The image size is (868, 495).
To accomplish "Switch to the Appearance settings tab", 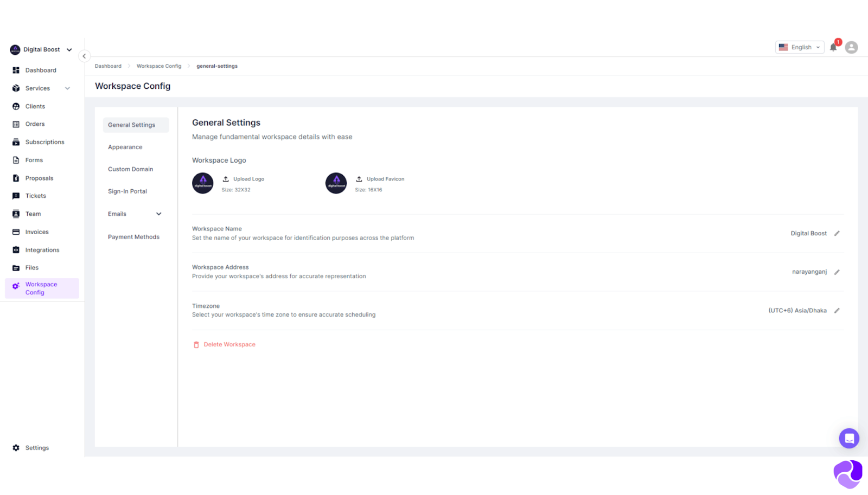I will (x=125, y=147).
